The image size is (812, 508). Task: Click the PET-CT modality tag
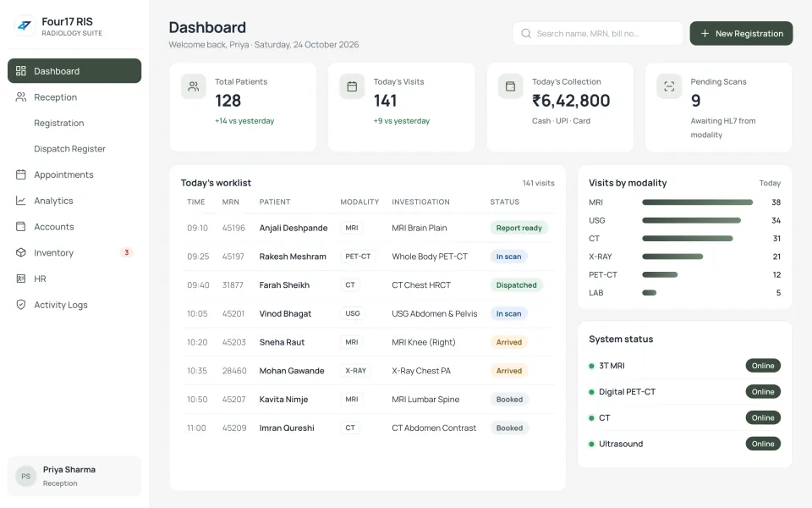pos(358,257)
